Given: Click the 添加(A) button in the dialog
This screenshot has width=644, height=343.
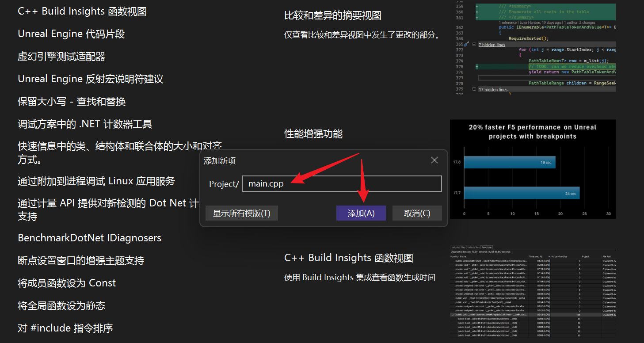Looking at the screenshot, I should (361, 213).
